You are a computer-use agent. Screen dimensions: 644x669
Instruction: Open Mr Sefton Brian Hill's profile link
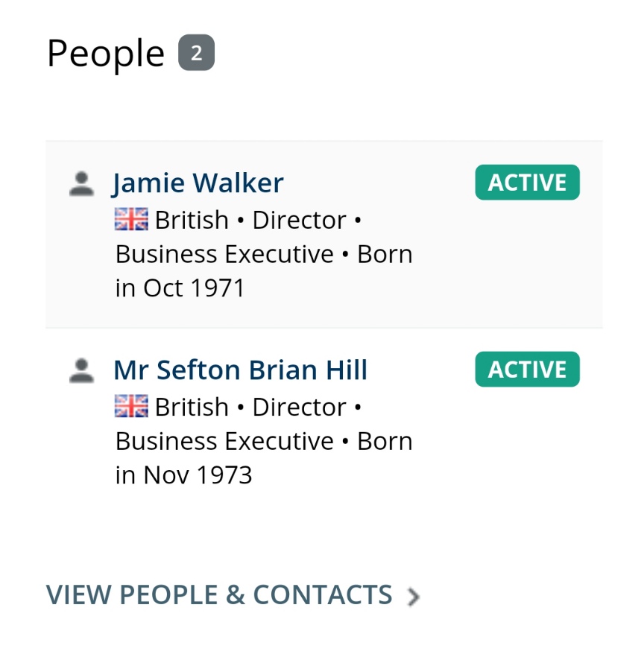coord(240,370)
